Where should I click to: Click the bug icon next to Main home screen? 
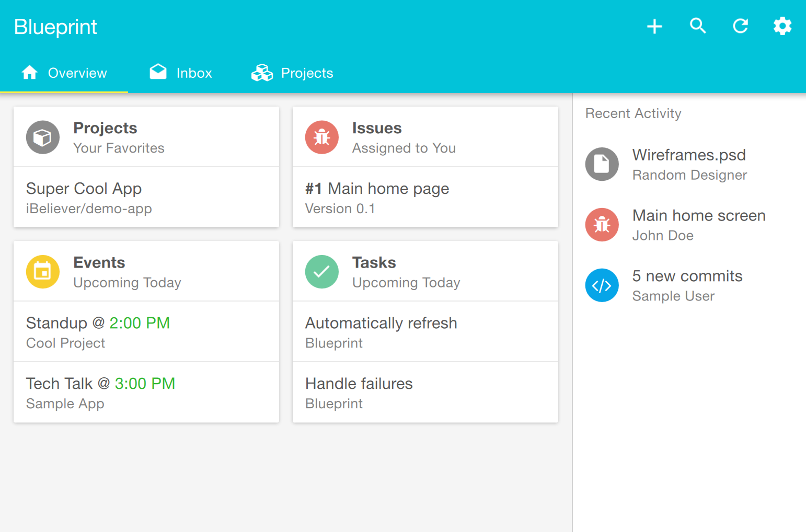(x=602, y=224)
